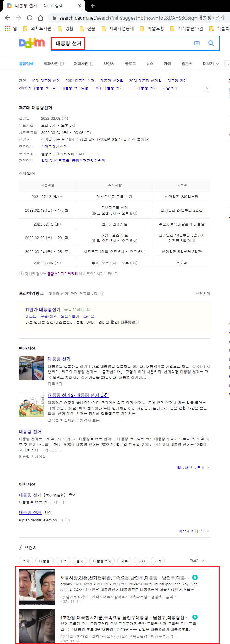Click the Daum logo
Screen dimensions: 230x644
[32, 43]
